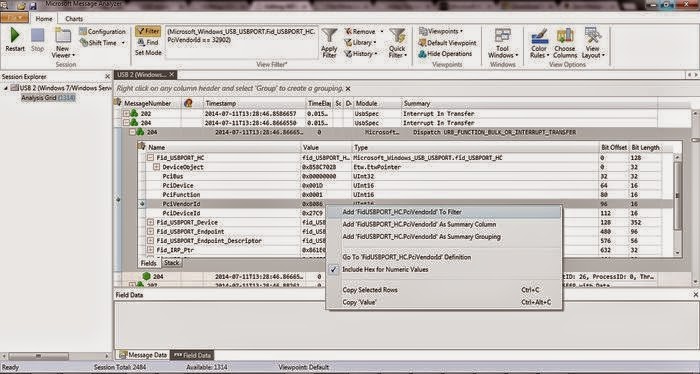Switch to the Charts ribbon tab
The width and height of the screenshot is (700, 374).
point(74,19)
